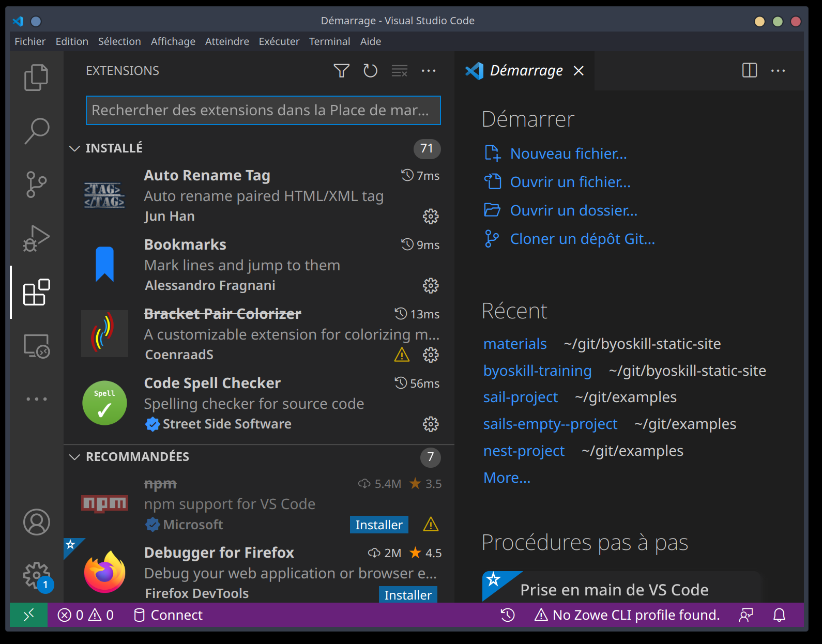822x644 pixels.
Task: Open recent folder byoskill-training
Action: (537, 371)
